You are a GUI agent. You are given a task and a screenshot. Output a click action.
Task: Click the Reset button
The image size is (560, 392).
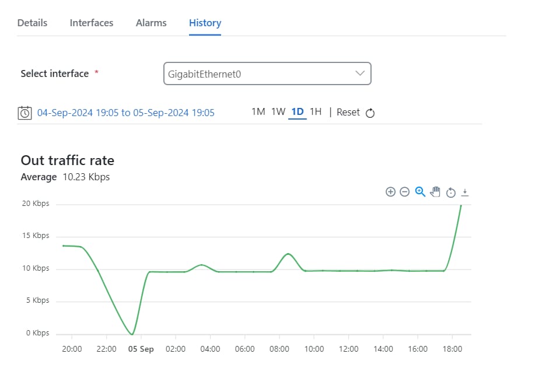(x=348, y=112)
